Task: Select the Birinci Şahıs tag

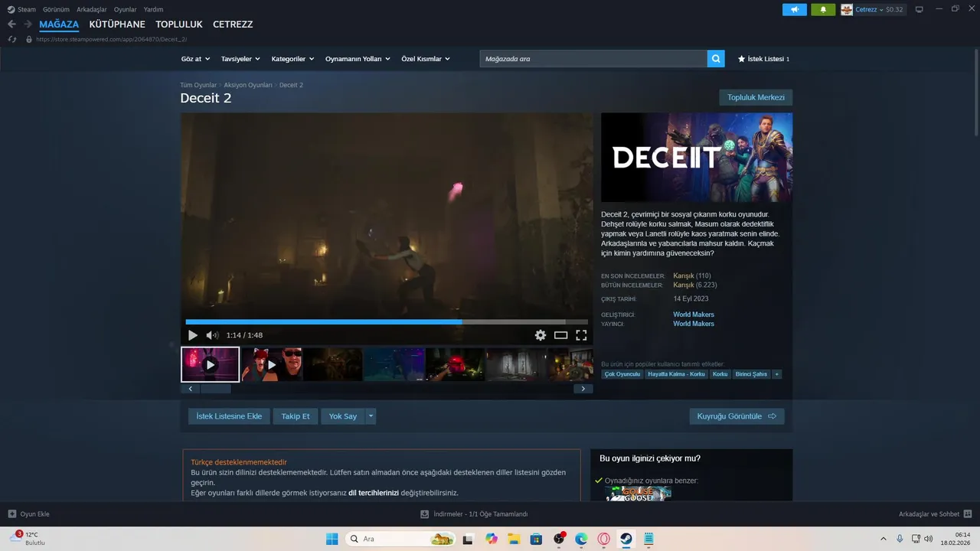Action: pos(751,374)
